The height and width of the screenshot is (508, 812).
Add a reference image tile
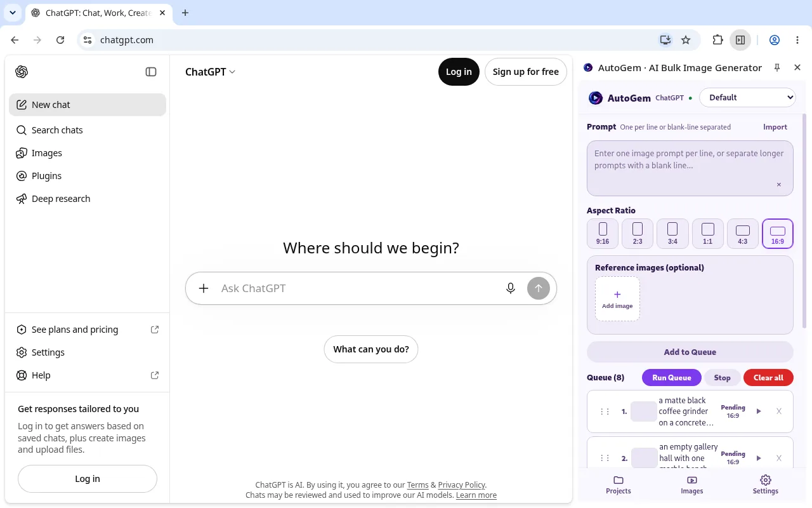(617, 299)
